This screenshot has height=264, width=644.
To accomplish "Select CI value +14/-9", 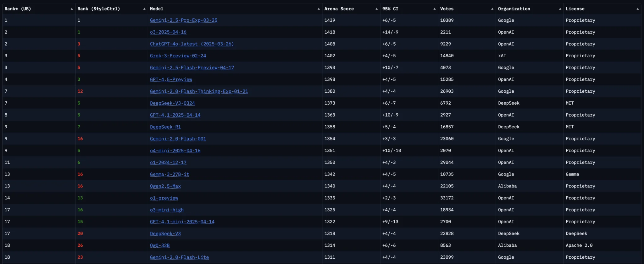I will tap(390, 32).
